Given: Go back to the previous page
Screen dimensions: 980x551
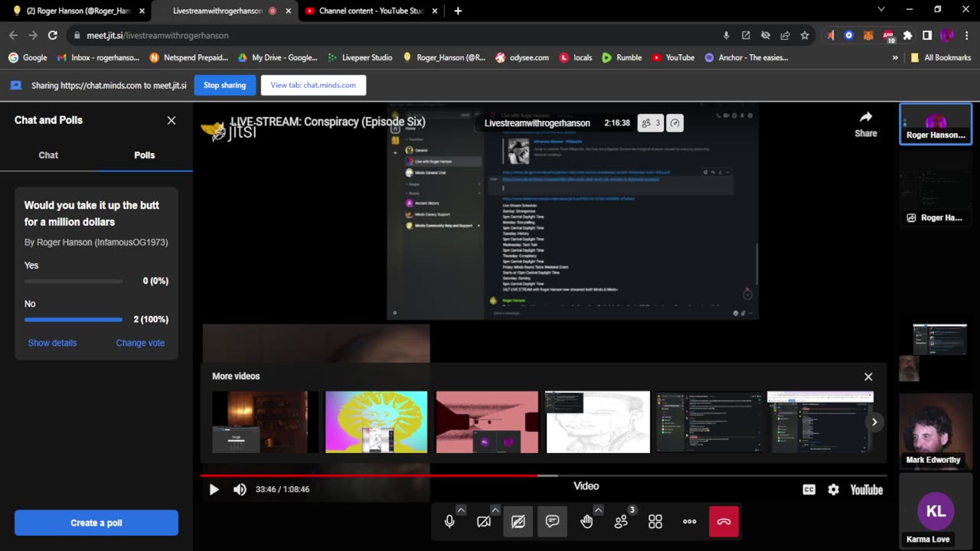Looking at the screenshot, I should coord(13,35).
